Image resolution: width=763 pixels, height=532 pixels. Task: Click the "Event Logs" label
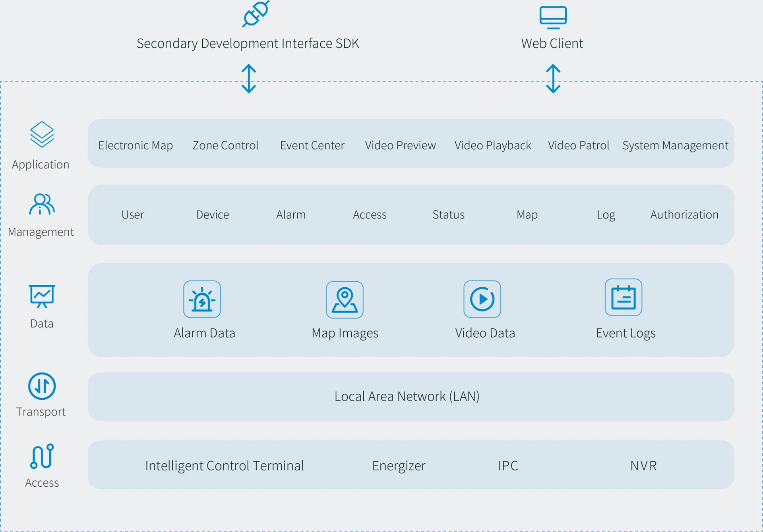[626, 333]
